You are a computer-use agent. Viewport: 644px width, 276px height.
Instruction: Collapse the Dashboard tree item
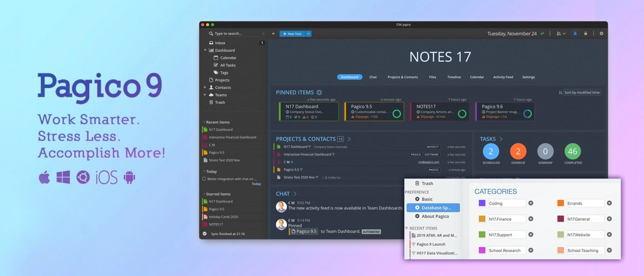point(205,50)
